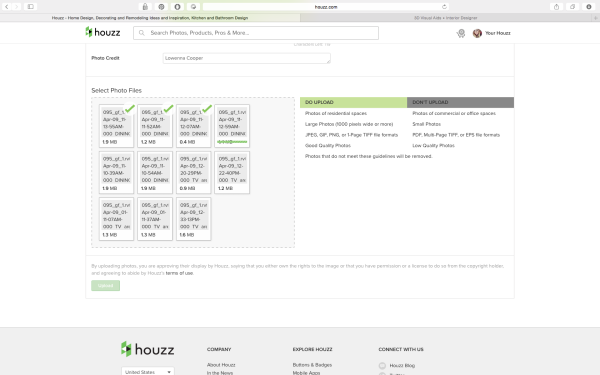Click the upload progress bar on fourth file
This screenshot has height=375, width=600.
[x=232, y=142]
